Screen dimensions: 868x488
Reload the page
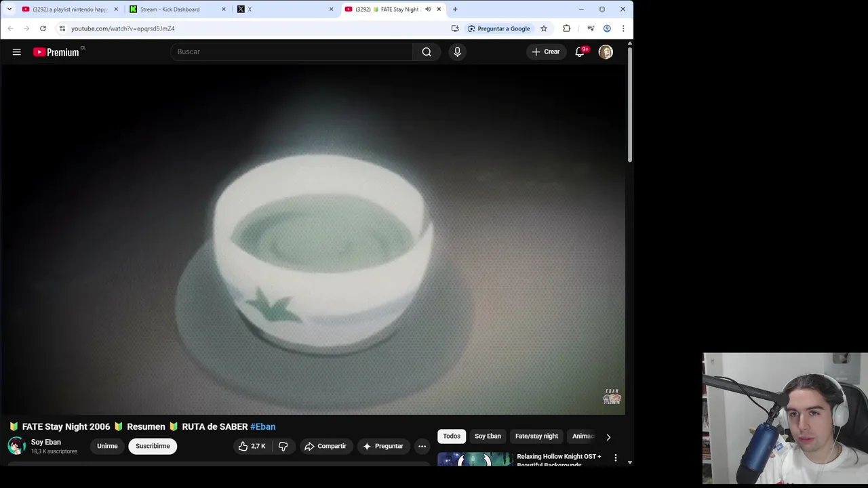(43, 28)
